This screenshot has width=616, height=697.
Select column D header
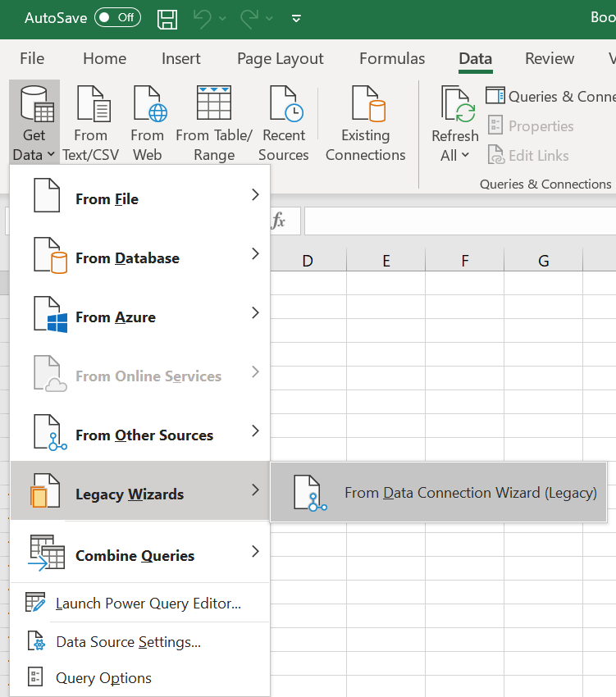coord(308,261)
